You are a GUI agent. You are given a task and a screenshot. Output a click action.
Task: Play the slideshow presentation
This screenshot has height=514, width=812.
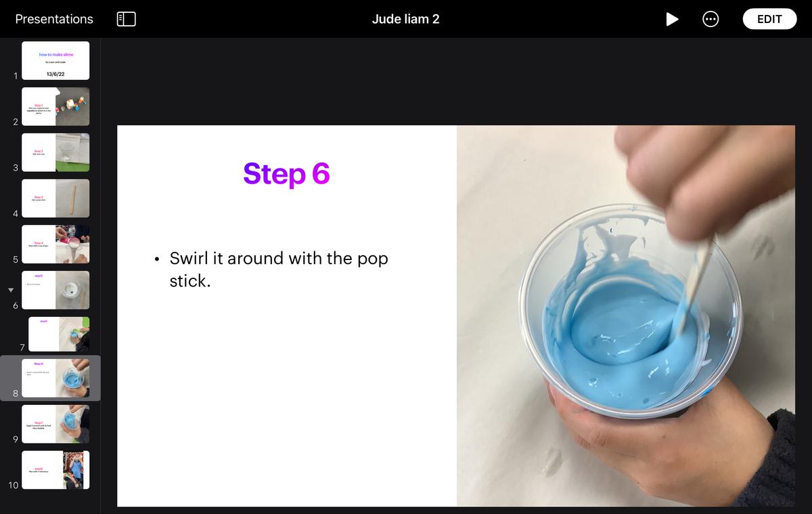pos(672,19)
